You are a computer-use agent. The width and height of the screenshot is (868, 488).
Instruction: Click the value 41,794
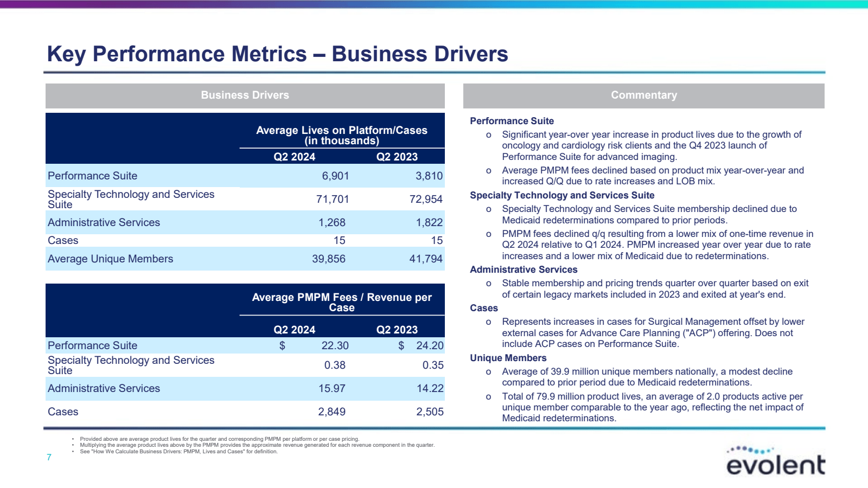[x=426, y=259]
